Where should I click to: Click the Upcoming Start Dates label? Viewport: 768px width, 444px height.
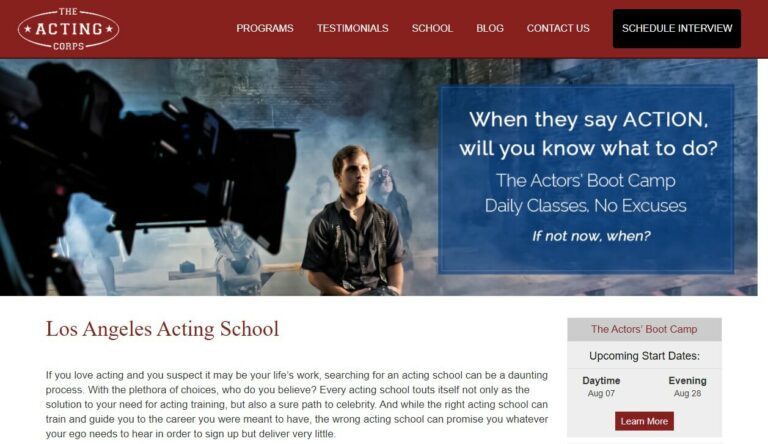pos(644,356)
